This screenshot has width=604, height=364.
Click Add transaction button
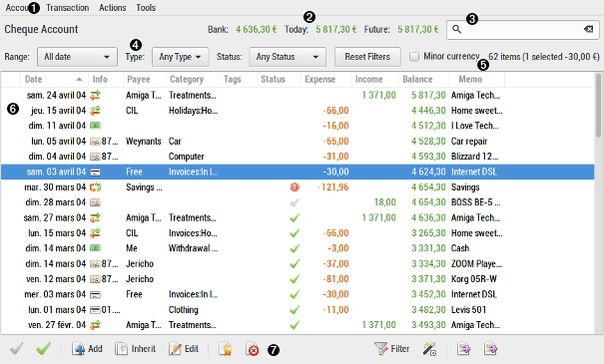[87, 349]
